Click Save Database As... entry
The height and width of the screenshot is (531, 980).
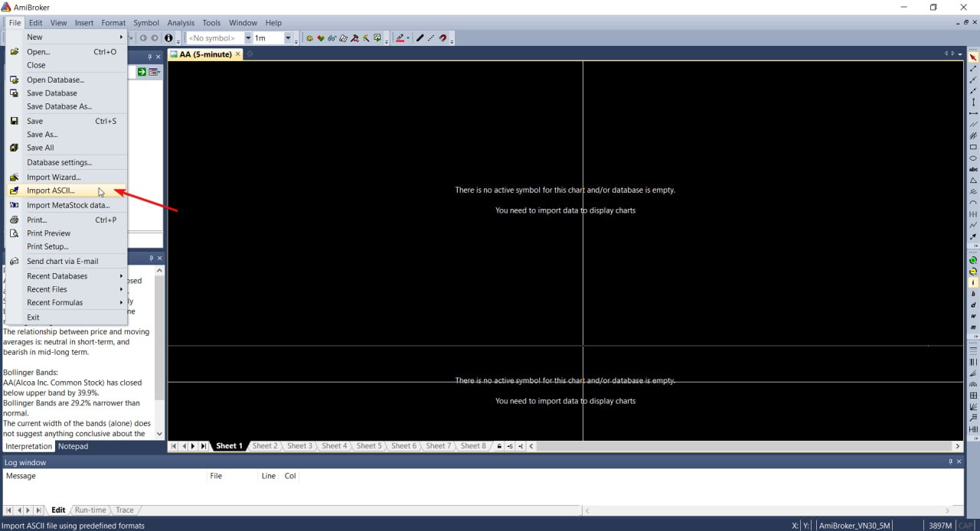[67, 106]
